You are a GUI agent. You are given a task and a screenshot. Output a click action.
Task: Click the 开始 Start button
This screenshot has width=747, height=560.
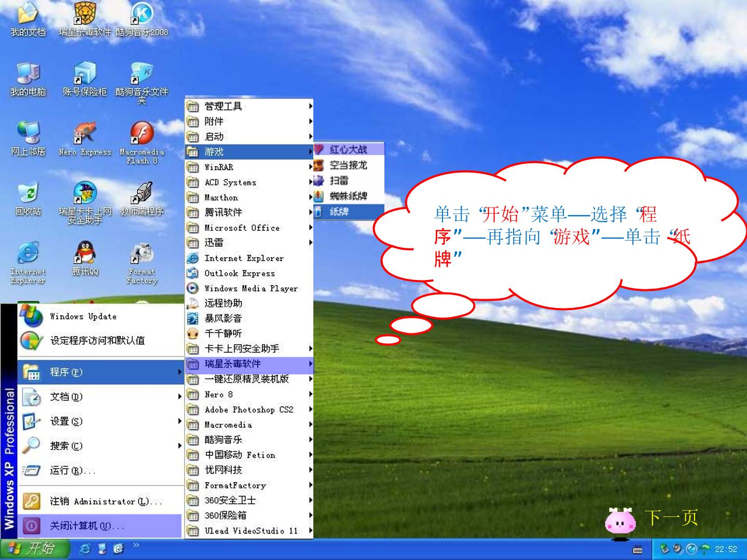coord(34,549)
